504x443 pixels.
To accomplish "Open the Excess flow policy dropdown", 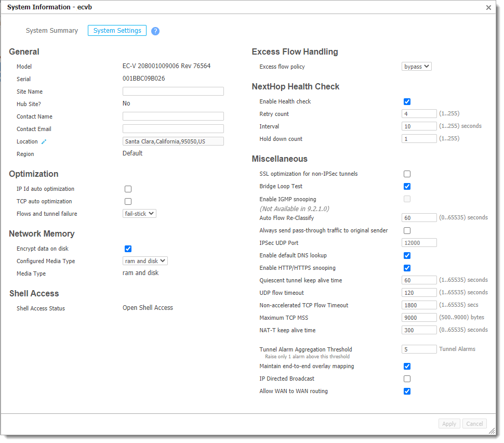I will 417,66.
